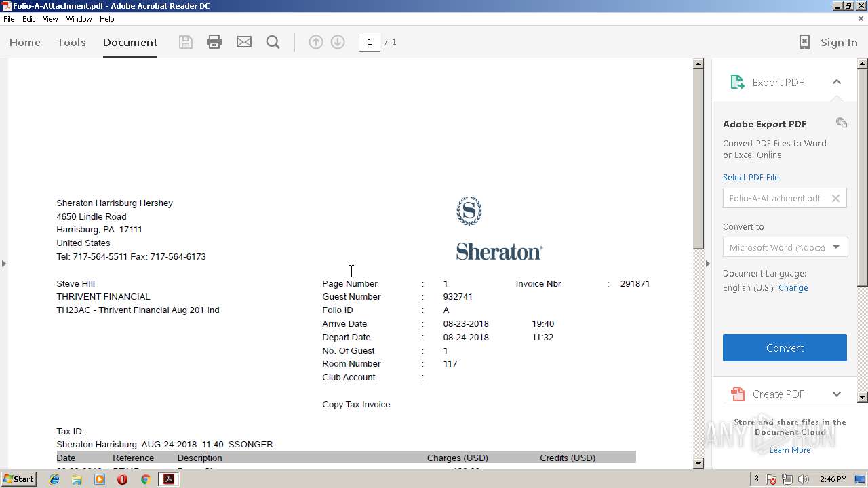Click the Create PDF panel icon
The width and height of the screenshot is (868, 488).
737,394
